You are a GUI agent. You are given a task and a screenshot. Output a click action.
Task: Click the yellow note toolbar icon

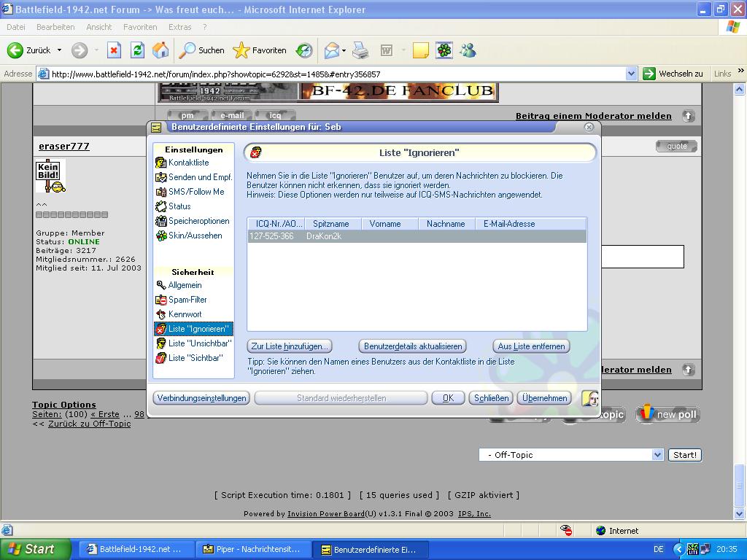[x=420, y=50]
